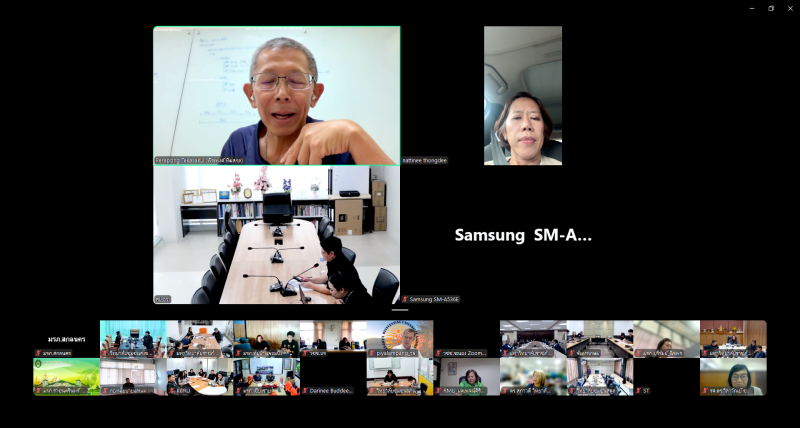Select the ST participant thumbnail
This screenshot has height=428, width=800.
tap(665, 376)
